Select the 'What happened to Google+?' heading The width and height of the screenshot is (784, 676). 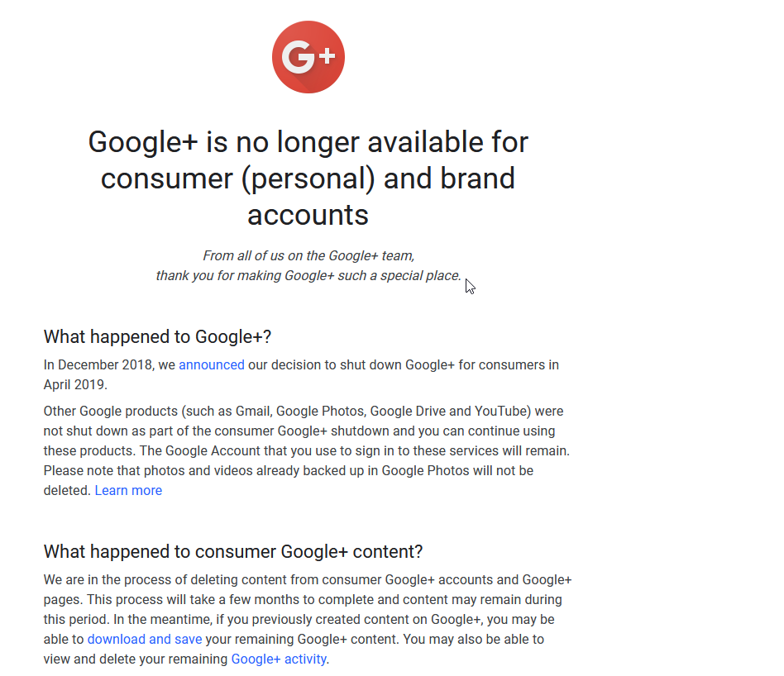pos(157,337)
